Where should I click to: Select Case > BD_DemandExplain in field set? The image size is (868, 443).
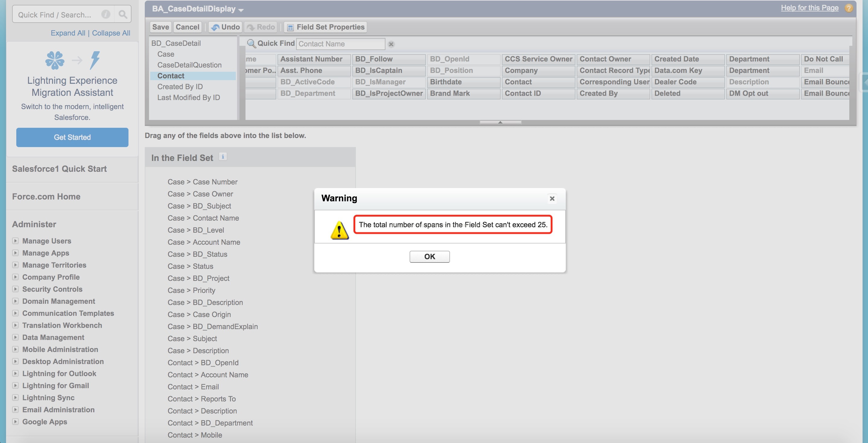coord(213,327)
